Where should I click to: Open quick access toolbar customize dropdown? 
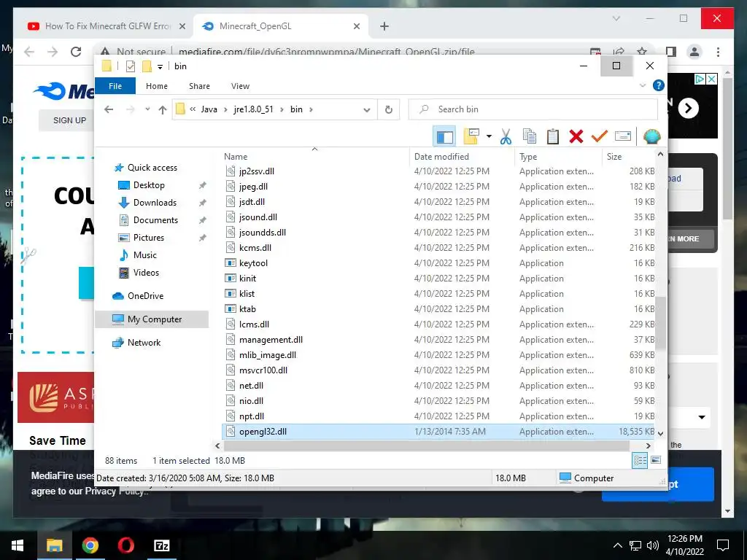coord(160,66)
